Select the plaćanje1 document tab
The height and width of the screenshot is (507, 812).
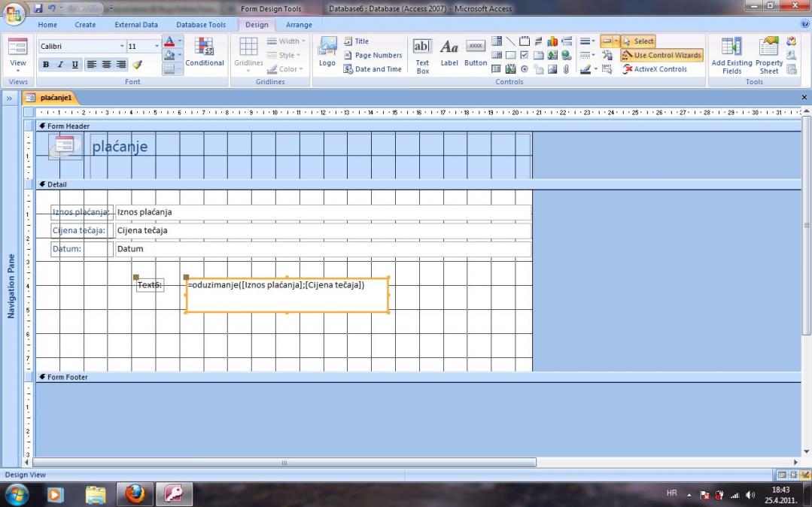[x=50, y=97]
